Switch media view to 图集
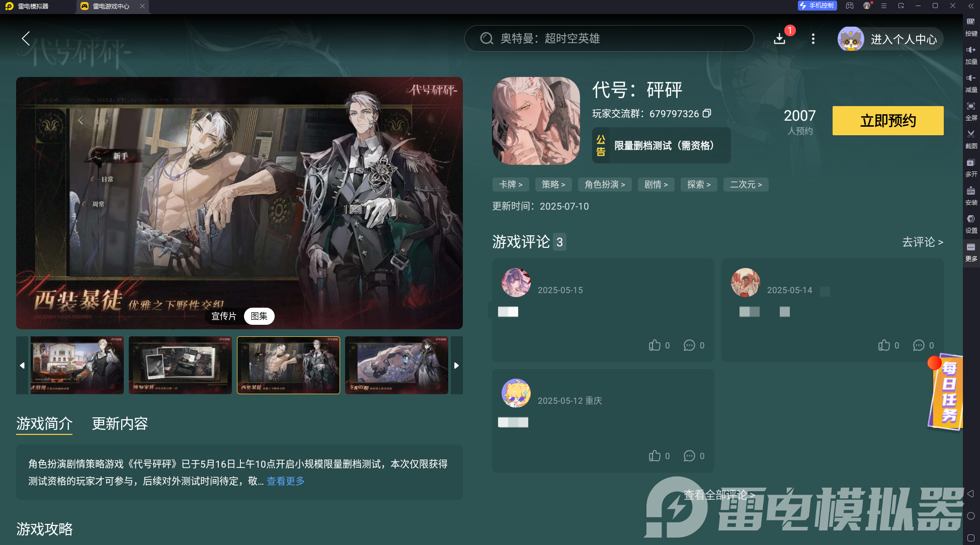The image size is (980, 545). [x=259, y=316]
